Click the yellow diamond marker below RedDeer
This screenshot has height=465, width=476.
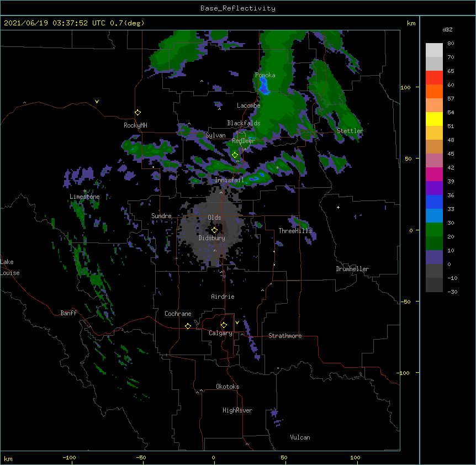pyautogui.click(x=235, y=155)
